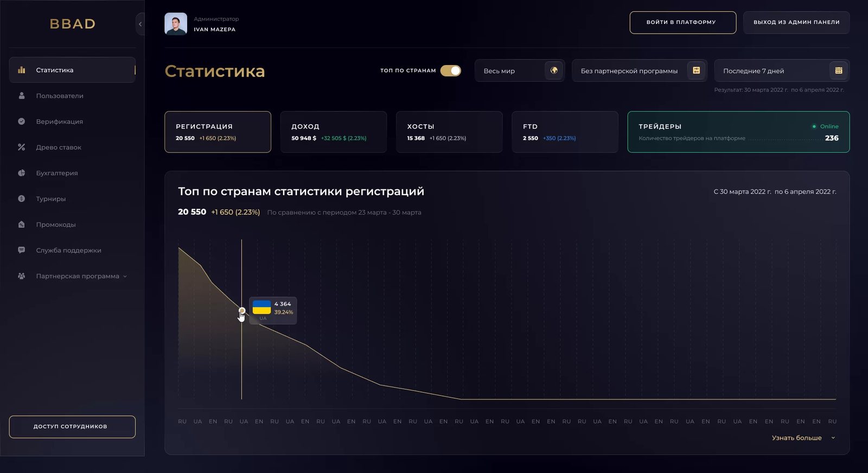This screenshot has height=473, width=868.
Task: Select Бухгалтерия in the sidebar
Action: 72,173
